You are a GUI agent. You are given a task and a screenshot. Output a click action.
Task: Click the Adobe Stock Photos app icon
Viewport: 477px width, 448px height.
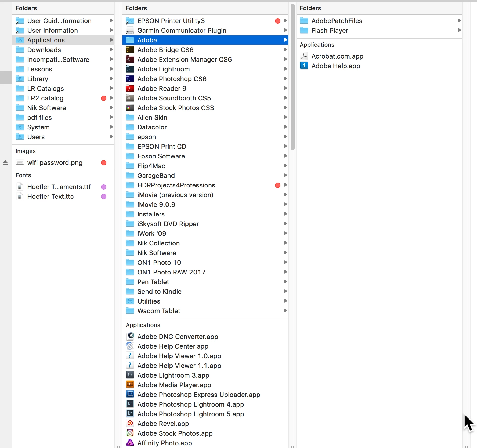coord(130,433)
